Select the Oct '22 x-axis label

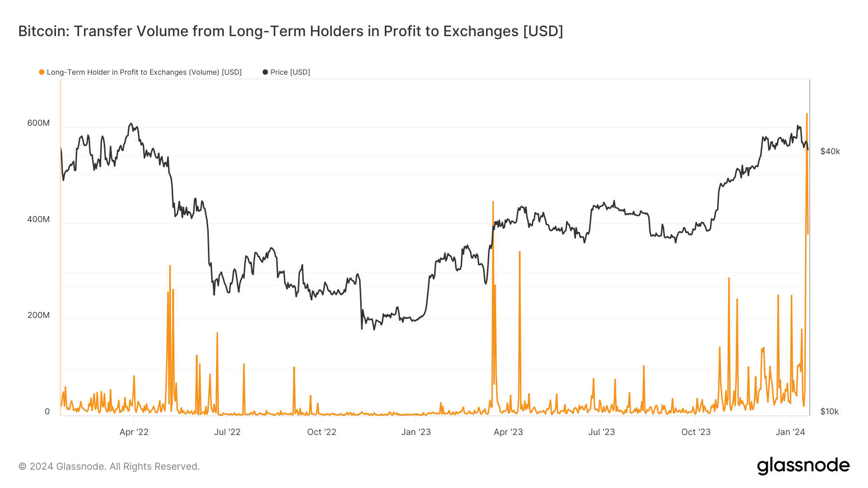[x=322, y=432]
